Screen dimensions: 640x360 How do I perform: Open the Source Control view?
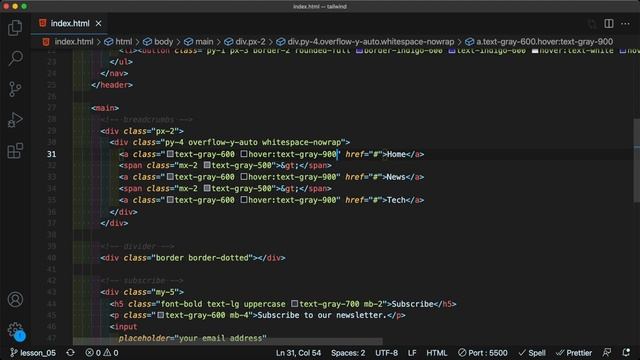click(x=15, y=89)
